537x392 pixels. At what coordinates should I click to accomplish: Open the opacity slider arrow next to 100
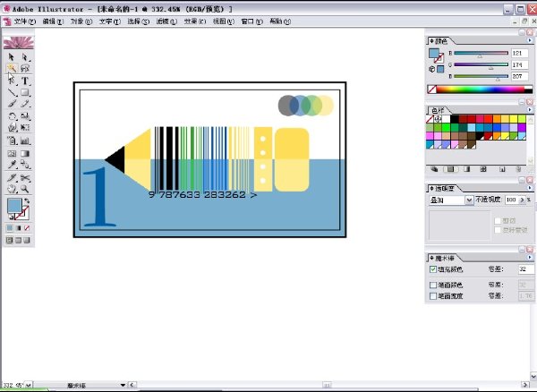(x=522, y=200)
